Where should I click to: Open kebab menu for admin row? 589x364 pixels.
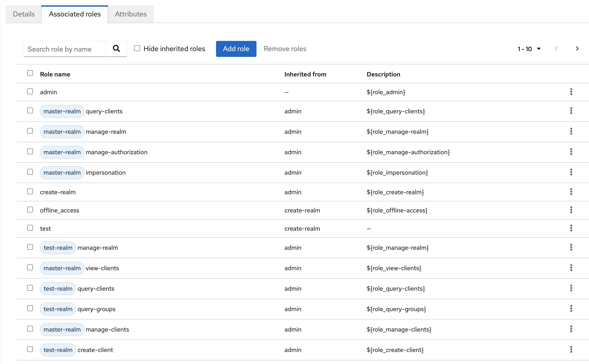click(x=571, y=92)
